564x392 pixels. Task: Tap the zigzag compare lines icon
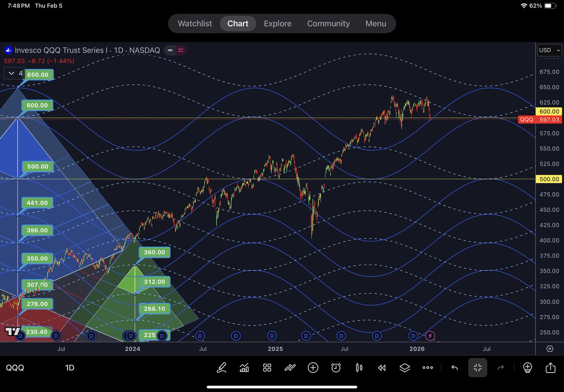(x=290, y=368)
